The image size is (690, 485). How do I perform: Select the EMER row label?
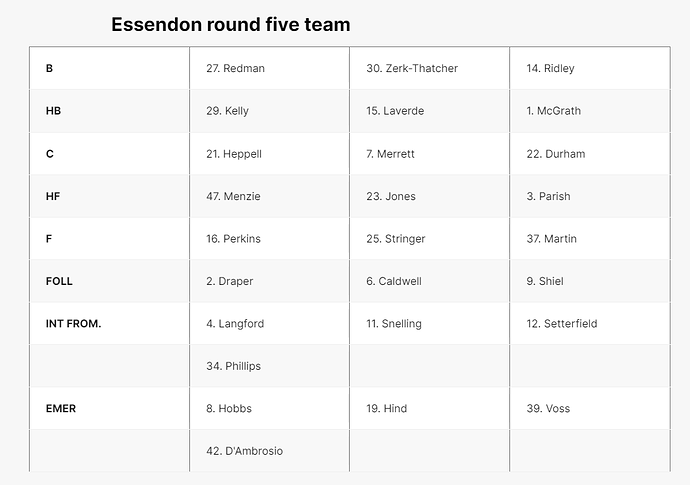61,408
